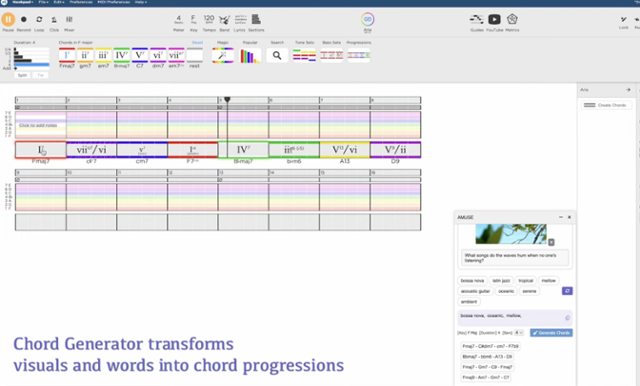The width and height of the screenshot is (640, 386).
Task: Select the Fmaj7 chord in measure 1
Action: coord(41,150)
